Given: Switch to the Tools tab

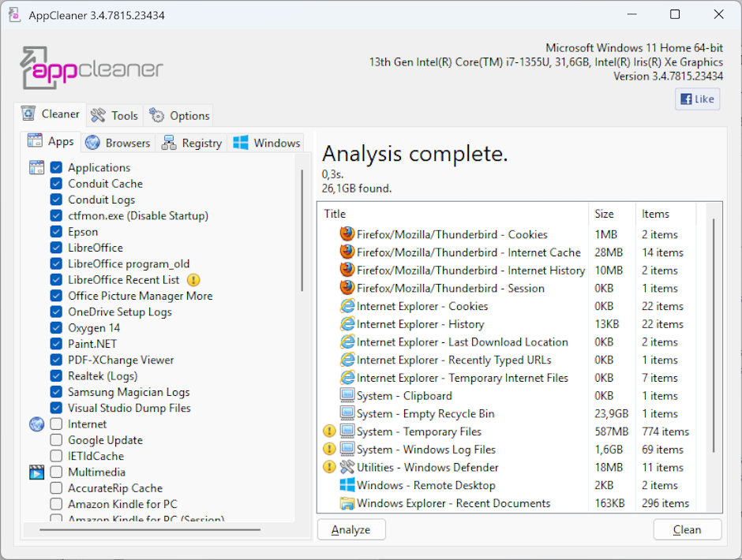Looking at the screenshot, I should [x=114, y=115].
